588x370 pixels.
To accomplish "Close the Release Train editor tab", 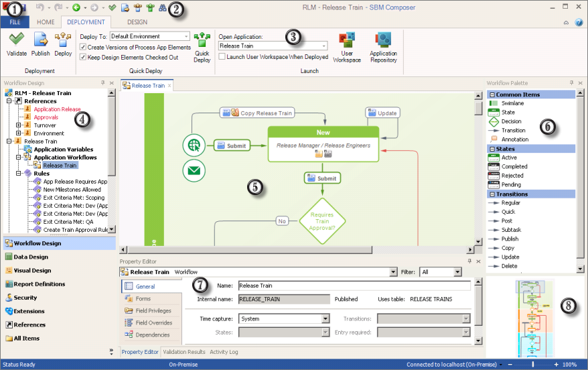I will [169, 86].
